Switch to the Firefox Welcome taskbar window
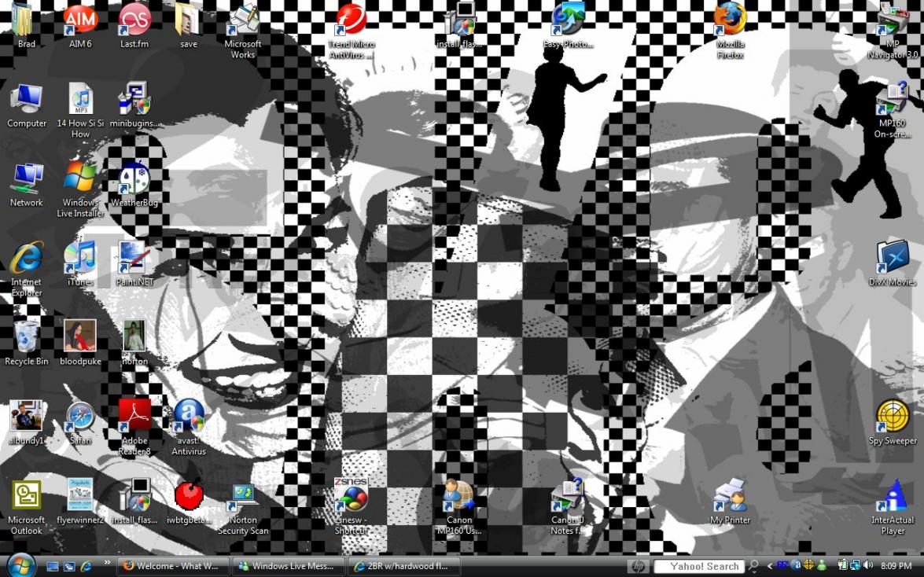Screen dimensions: 924x577 pos(171,566)
